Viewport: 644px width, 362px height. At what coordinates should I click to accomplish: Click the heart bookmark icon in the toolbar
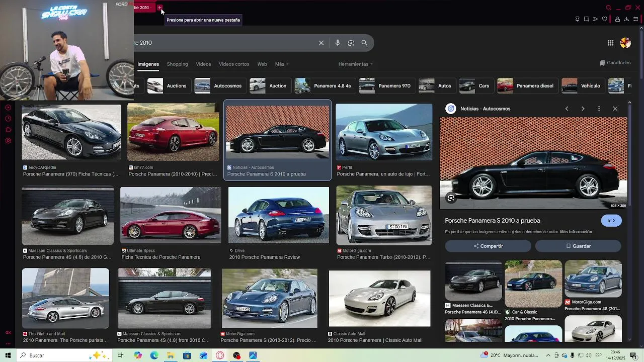pos(604,19)
